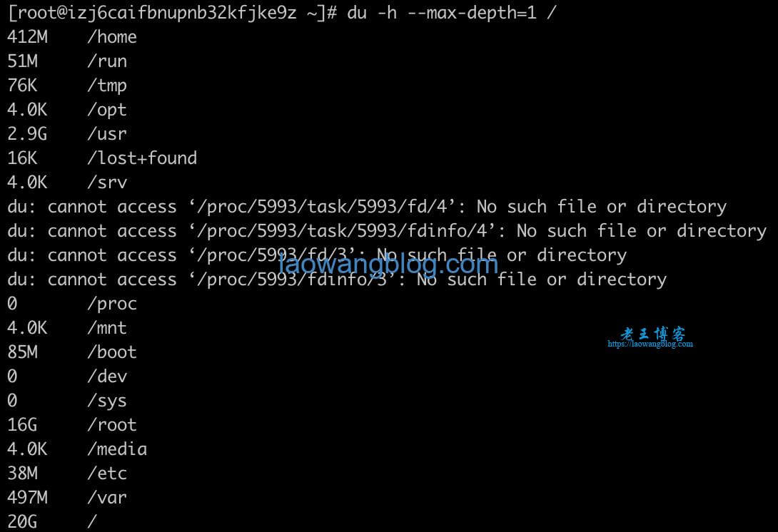Viewport: 778px width, 532px height.
Task: Open the https://laowangblog.com link under logo
Action: pyautogui.click(x=650, y=344)
